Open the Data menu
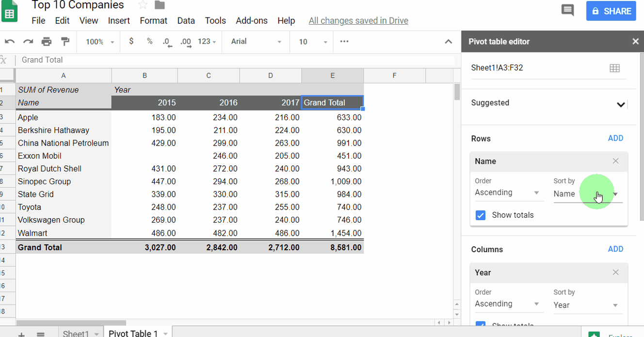 (186, 21)
